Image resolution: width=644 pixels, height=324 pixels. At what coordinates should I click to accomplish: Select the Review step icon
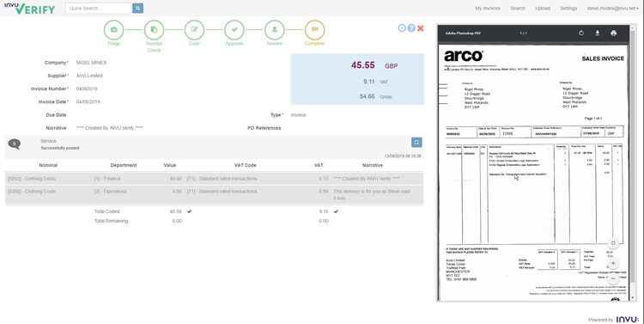coord(275,29)
